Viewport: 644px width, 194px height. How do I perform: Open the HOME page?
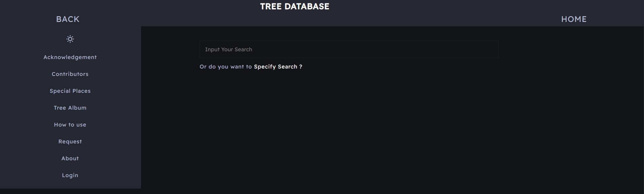tap(574, 19)
